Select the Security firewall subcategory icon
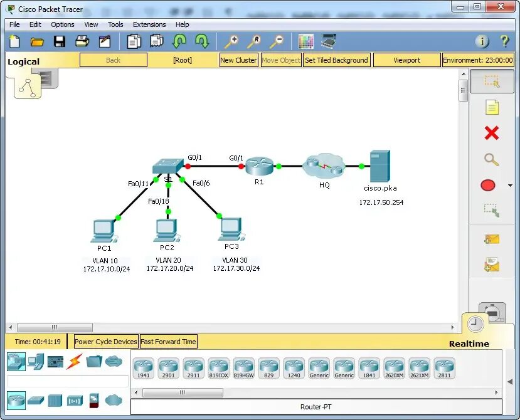The height and width of the screenshot is (420, 520). click(x=94, y=401)
